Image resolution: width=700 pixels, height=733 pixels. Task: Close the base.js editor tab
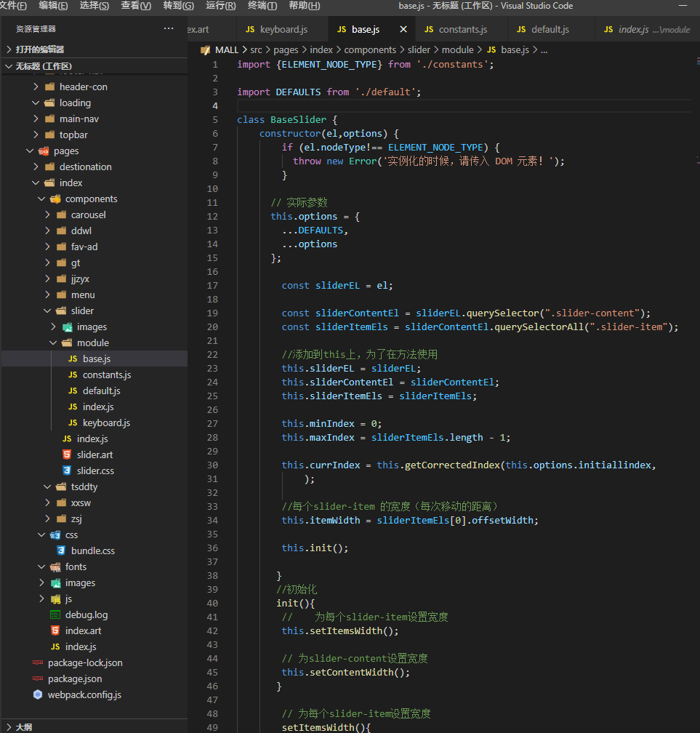pyautogui.click(x=403, y=30)
